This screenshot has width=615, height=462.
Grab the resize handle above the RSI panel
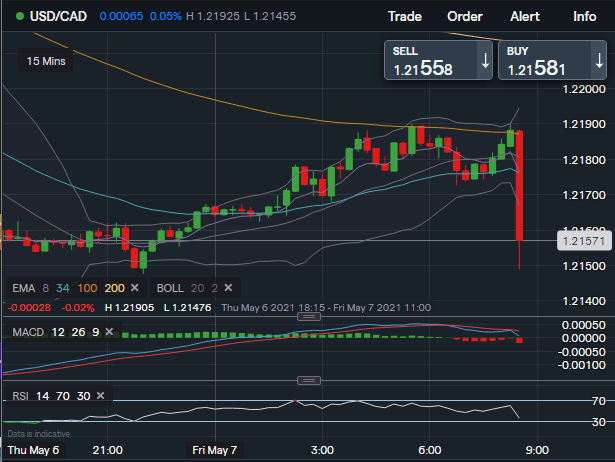coord(309,380)
